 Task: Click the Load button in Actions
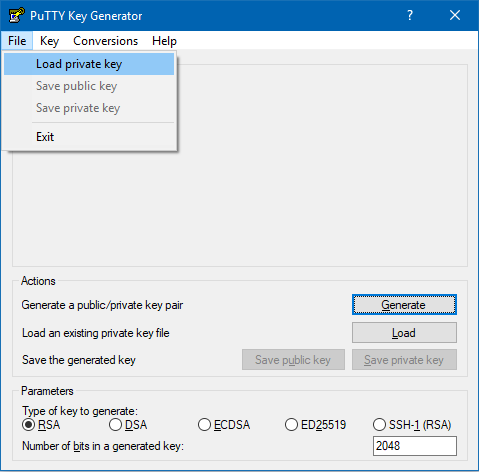404,332
